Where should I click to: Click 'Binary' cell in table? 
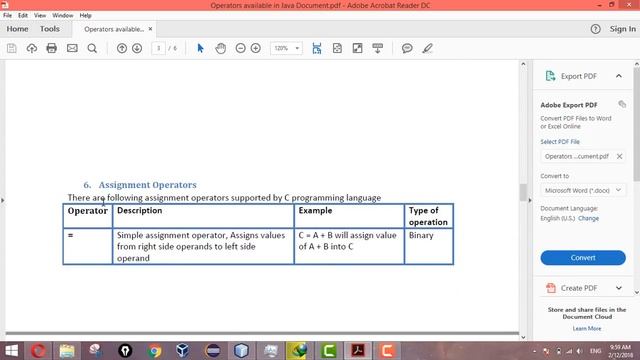pyautogui.click(x=421, y=235)
